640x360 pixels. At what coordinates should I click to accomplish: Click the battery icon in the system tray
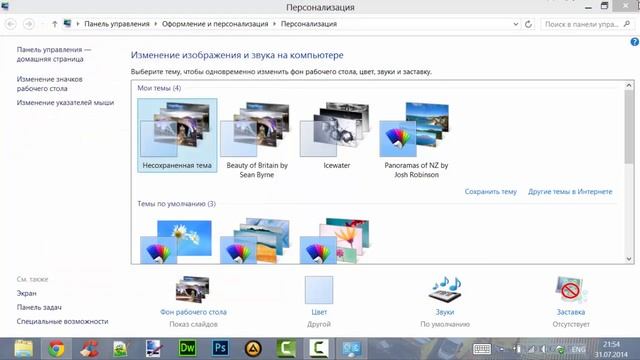(x=518, y=349)
